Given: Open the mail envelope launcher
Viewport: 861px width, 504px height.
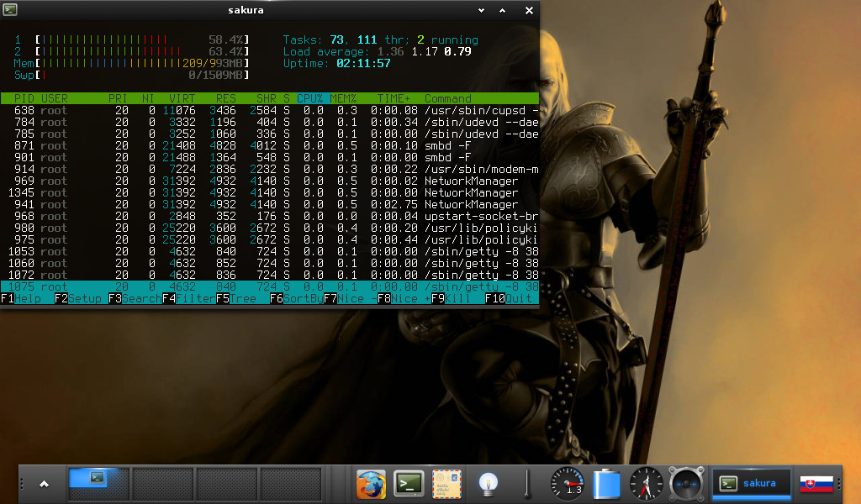Looking at the screenshot, I should (447, 484).
